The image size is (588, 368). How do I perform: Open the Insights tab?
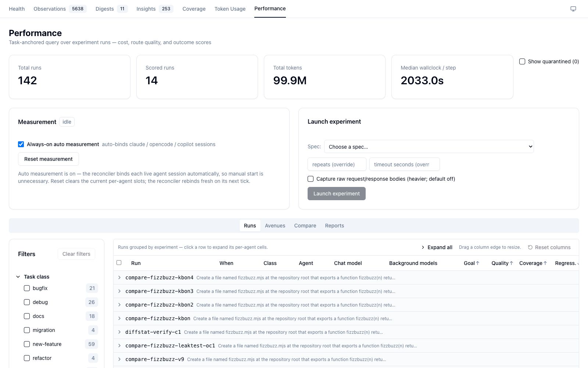pyautogui.click(x=155, y=9)
